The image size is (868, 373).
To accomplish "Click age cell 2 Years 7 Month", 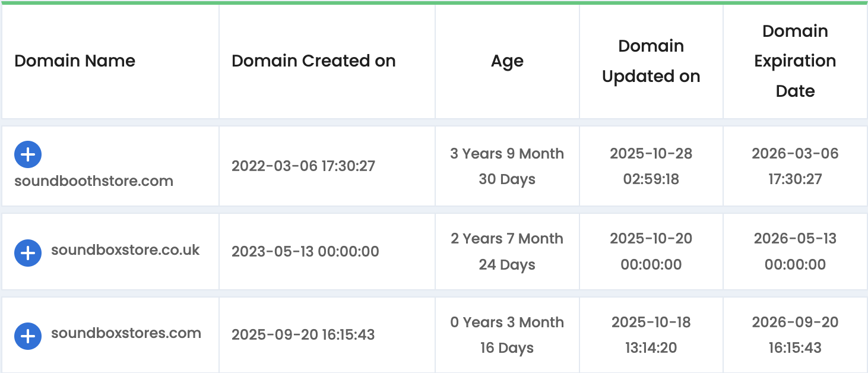I will (x=507, y=251).
